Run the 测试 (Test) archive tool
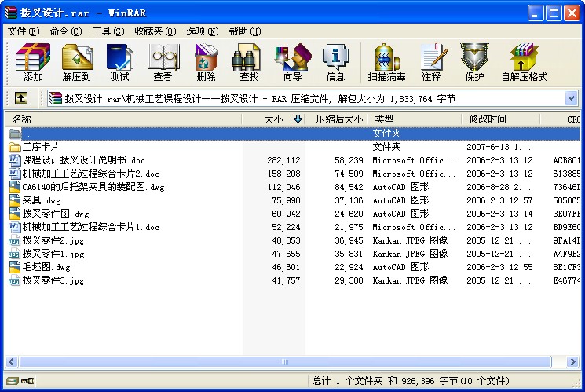Screen dimensions: 585x392 119,62
